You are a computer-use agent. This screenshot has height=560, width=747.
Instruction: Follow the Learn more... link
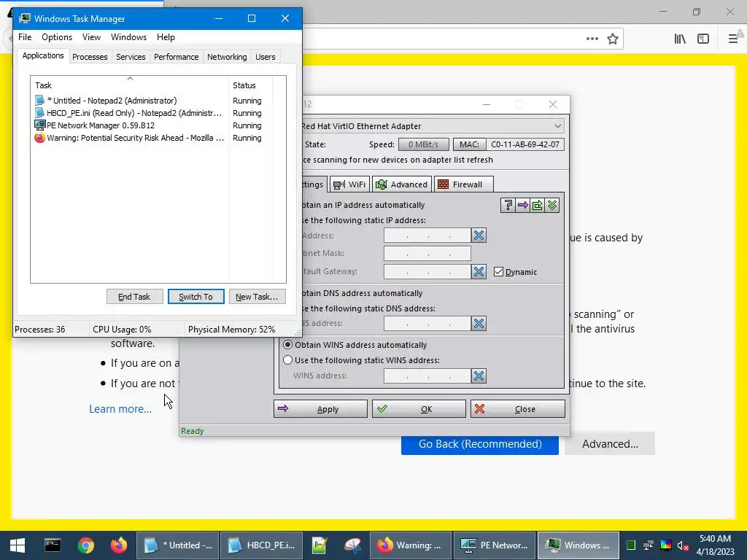[120, 409]
